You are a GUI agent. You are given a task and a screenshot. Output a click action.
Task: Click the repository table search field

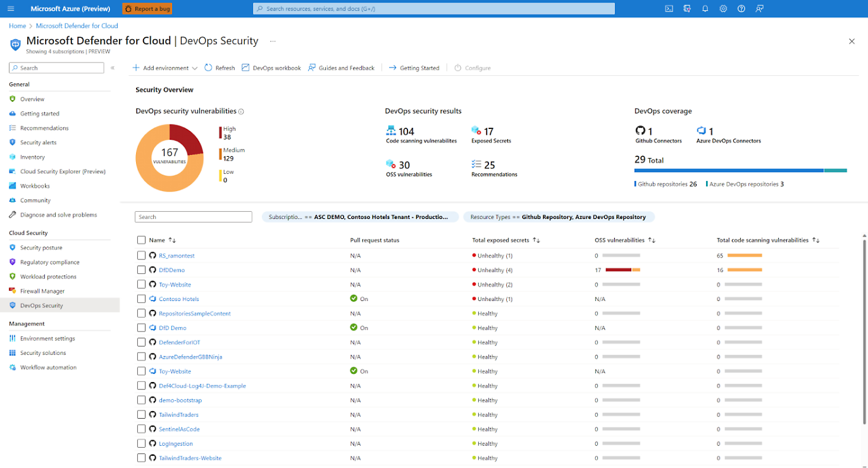point(193,217)
